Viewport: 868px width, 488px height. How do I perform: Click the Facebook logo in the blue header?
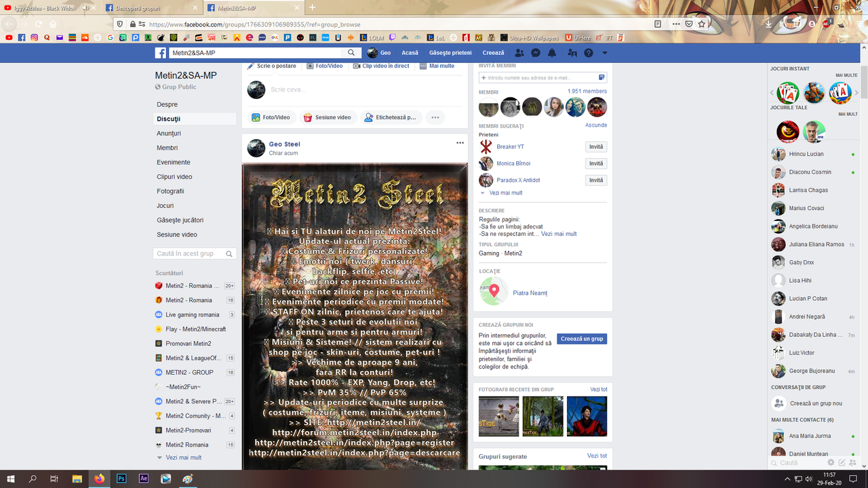161,53
